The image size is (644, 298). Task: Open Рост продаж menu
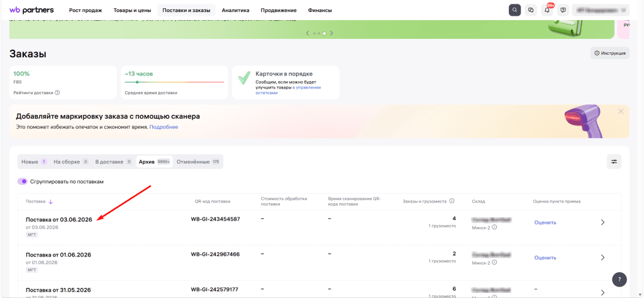click(86, 10)
